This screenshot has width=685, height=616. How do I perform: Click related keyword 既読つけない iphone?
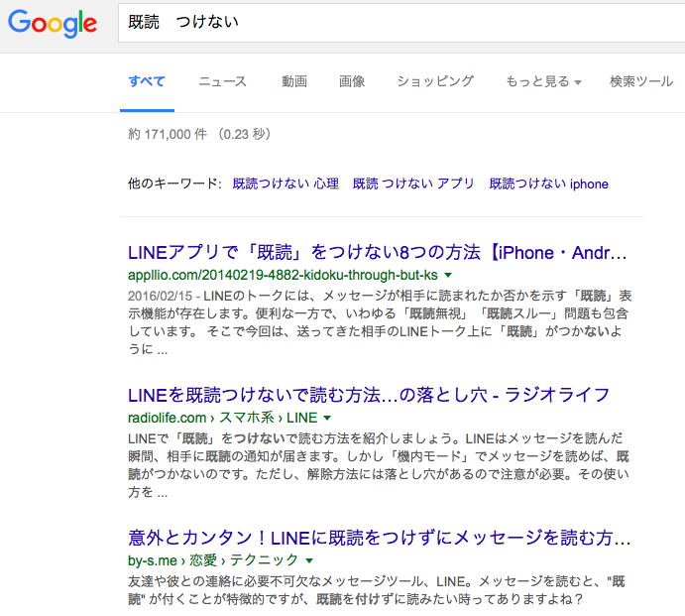coord(549,184)
